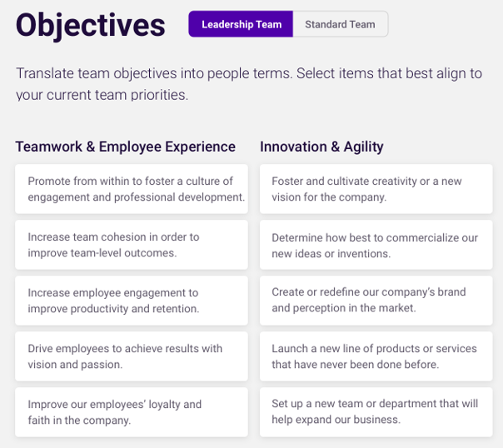The height and width of the screenshot is (448, 503).
Task: Select the objective about expanding our business
Action: click(376, 412)
